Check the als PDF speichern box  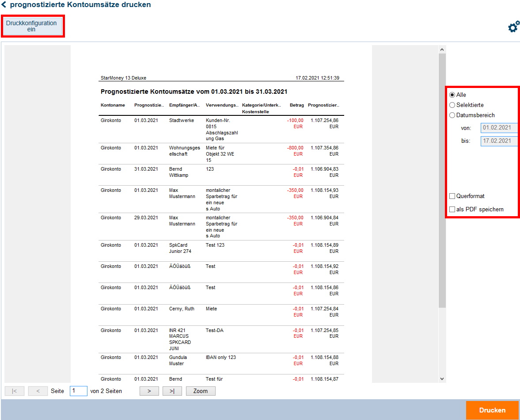452,210
